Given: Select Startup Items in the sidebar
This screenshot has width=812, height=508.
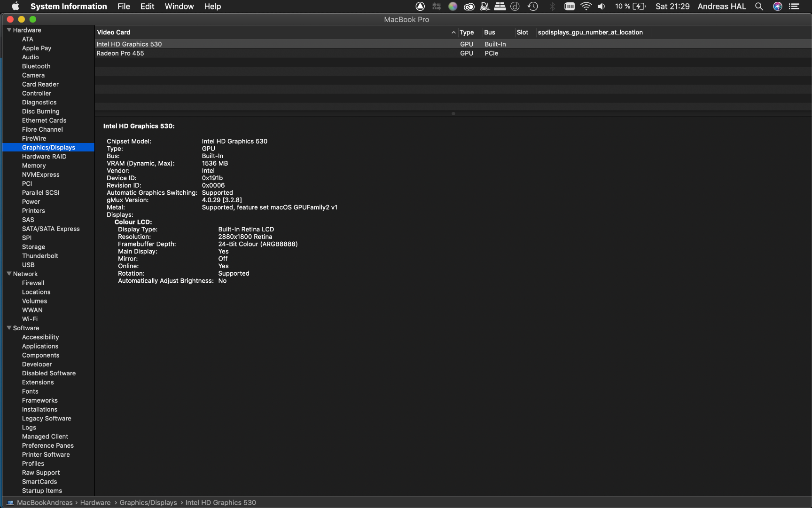Looking at the screenshot, I should 42,491.
